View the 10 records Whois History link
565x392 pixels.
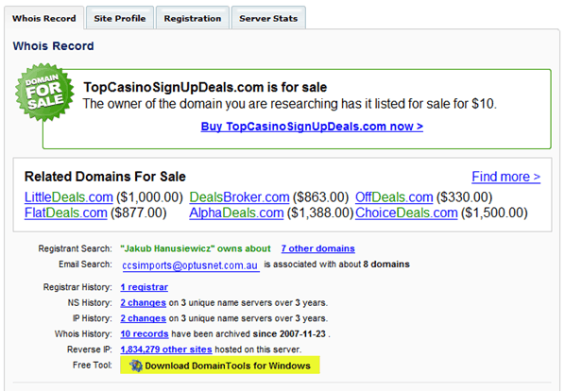tap(145, 334)
